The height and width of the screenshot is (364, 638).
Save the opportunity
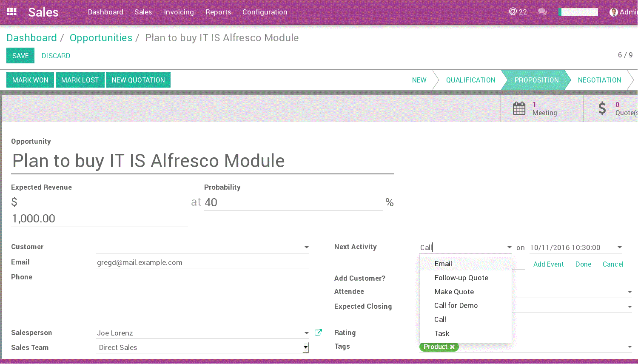pos(20,56)
